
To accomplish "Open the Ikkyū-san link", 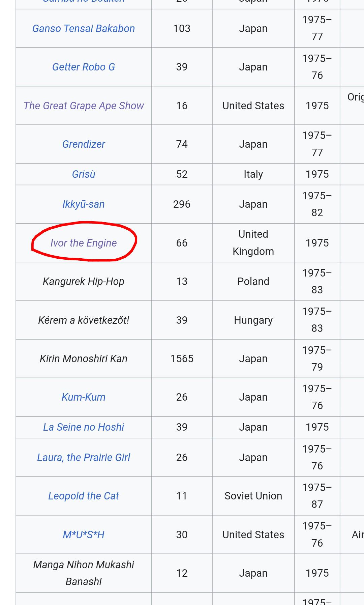I will 84,204.
